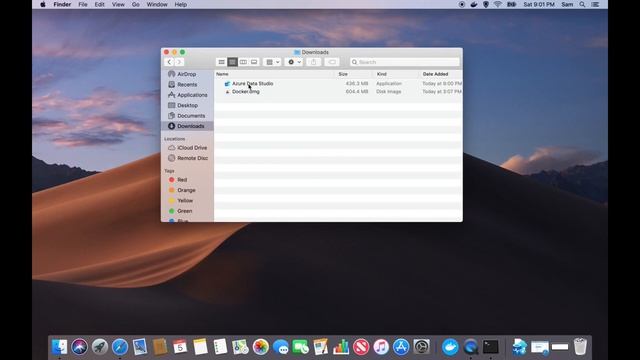Open the Edit menu
Viewport: 640px width, 360px height.
100,4
